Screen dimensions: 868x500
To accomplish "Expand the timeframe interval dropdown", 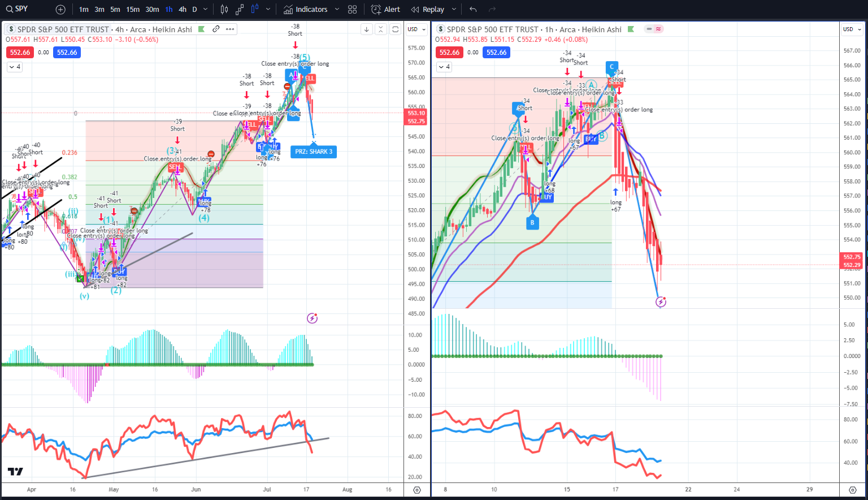I will coord(205,10).
